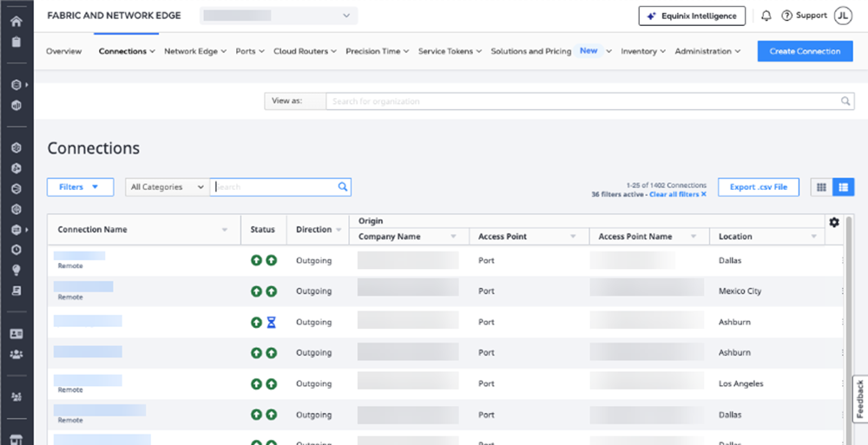Click the Search for organization field
Viewport: 868px width, 445px height.
tap(583, 101)
